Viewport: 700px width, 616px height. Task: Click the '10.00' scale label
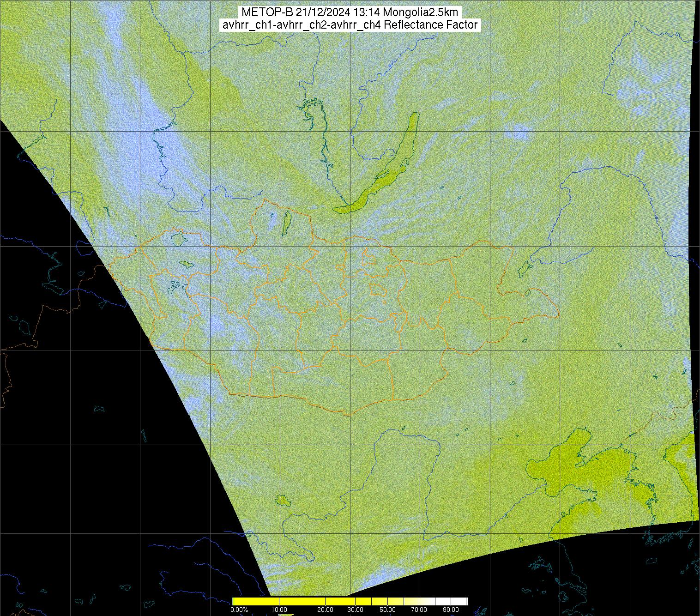279,610
